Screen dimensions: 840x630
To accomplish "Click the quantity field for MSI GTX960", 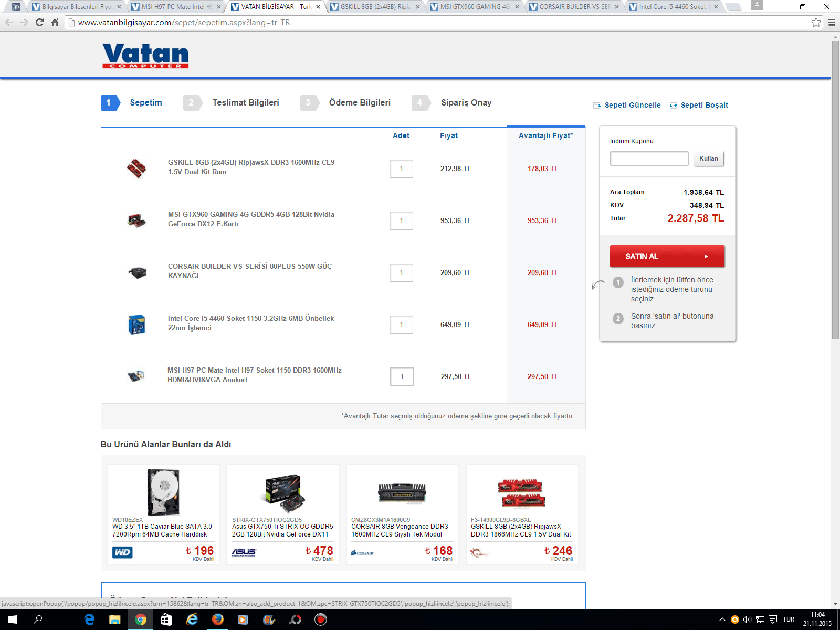I will (402, 221).
